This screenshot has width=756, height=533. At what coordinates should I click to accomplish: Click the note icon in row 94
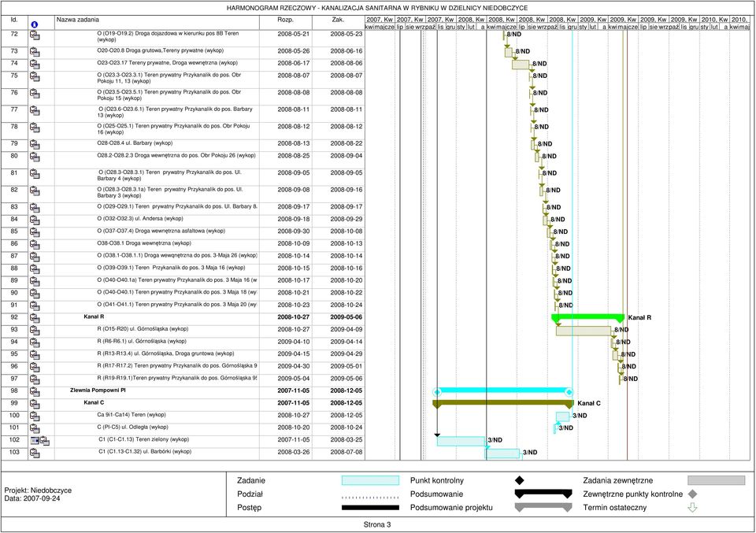(35, 343)
